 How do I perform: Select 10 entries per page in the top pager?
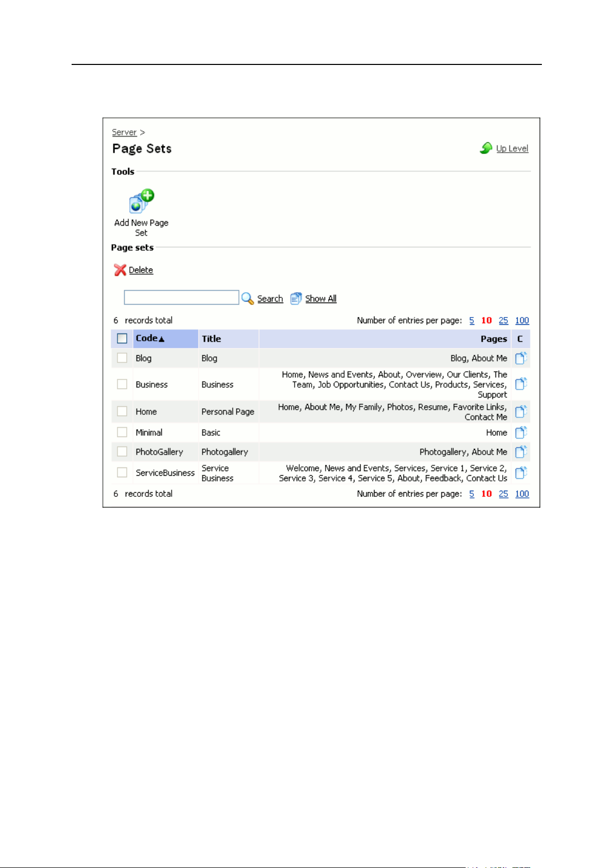(486, 321)
